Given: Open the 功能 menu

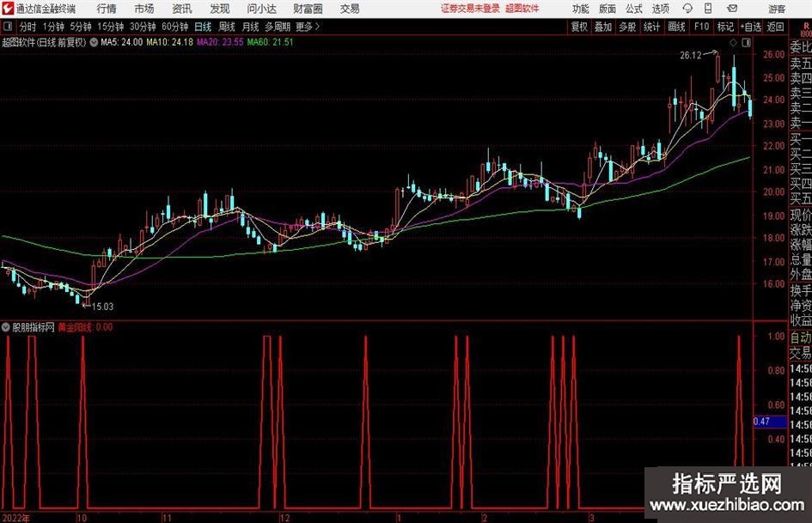Looking at the screenshot, I should click(581, 9).
